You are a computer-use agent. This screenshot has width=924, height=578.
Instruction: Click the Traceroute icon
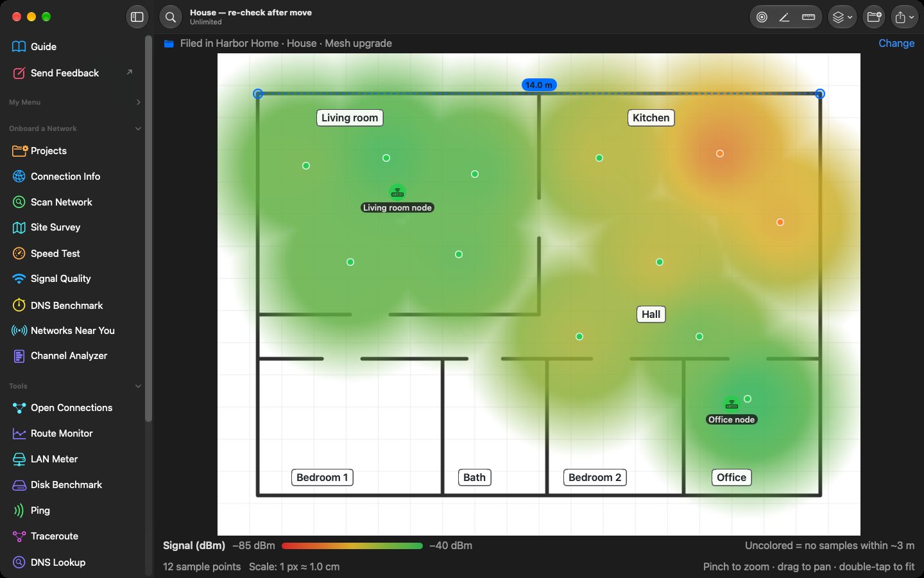[19, 536]
